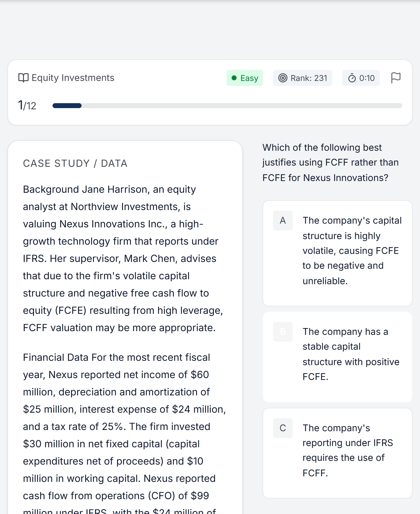Image resolution: width=420 pixels, height=514 pixels.
Task: Click the question progress bar
Action: [x=227, y=106]
